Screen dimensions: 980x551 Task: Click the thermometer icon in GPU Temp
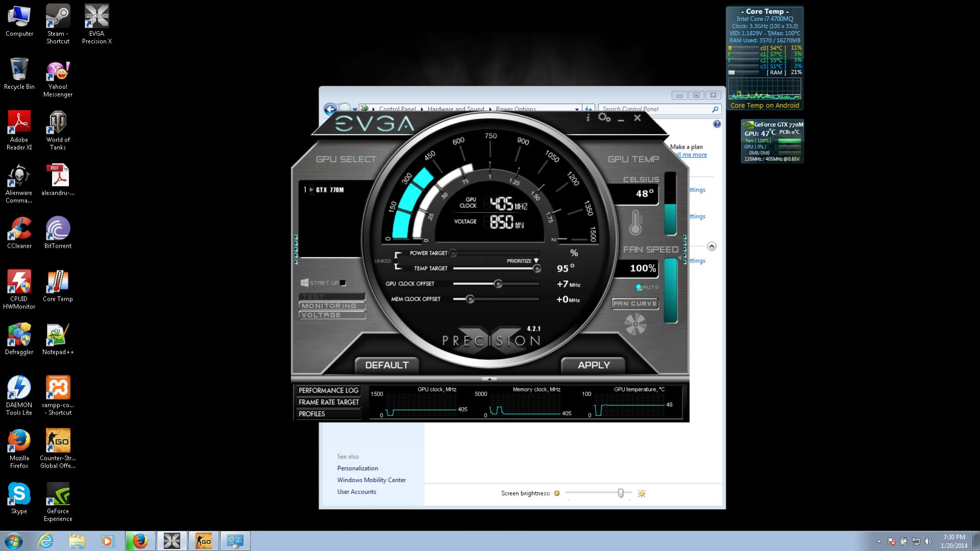click(635, 223)
